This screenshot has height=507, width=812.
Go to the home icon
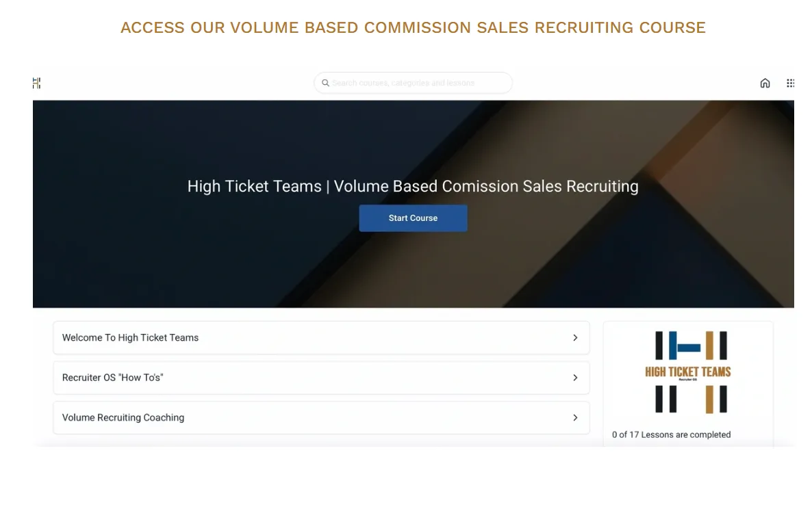[765, 83]
